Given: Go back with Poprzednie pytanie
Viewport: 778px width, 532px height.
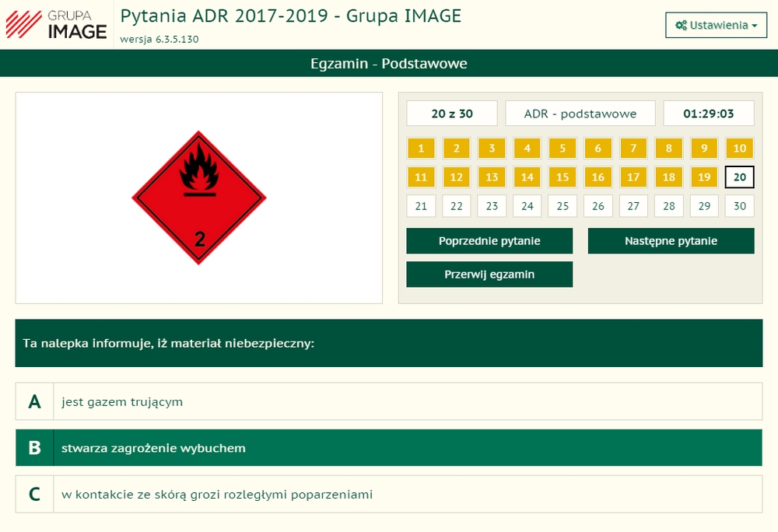Looking at the screenshot, I should click(x=489, y=241).
